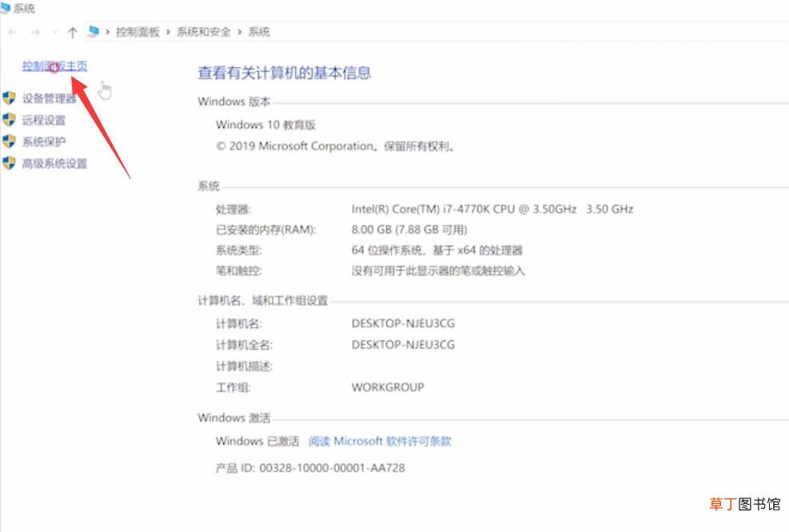Expand chevron before 控制面板 breadcrumb
Viewport: 789px width, 532px height.
[x=107, y=32]
